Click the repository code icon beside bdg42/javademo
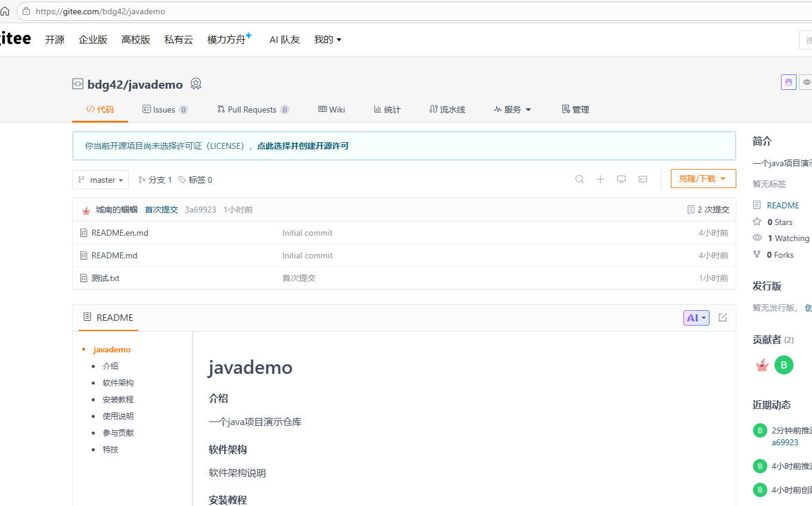 coord(78,84)
